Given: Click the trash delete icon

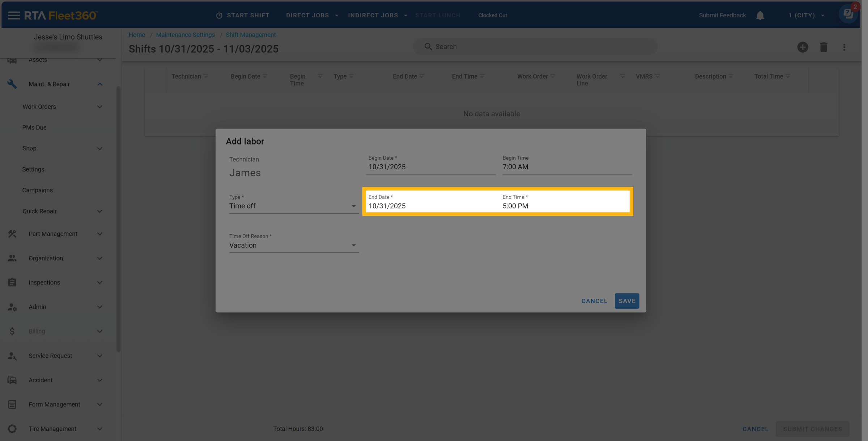Looking at the screenshot, I should coord(824,47).
